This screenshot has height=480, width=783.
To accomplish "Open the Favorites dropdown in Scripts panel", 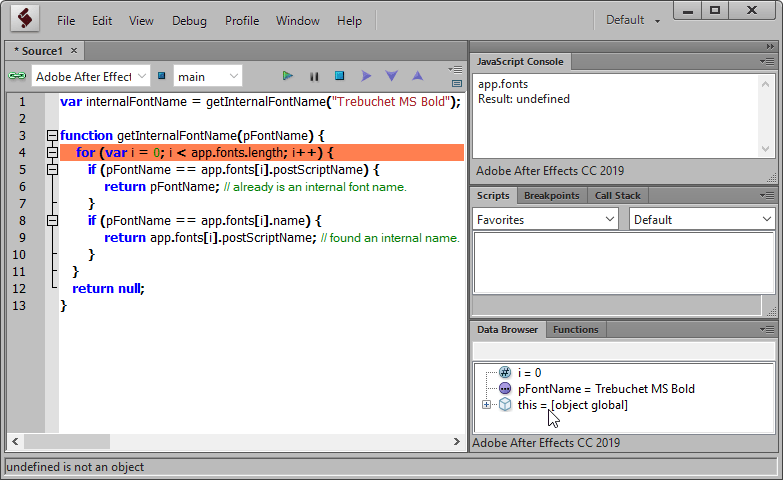I will tap(545, 219).
